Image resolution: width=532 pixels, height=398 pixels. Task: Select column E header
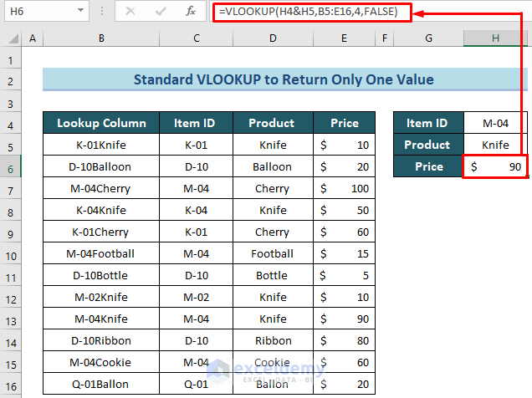pos(344,38)
